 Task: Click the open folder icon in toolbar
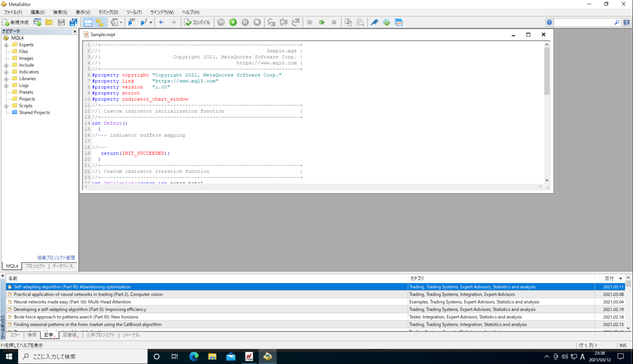tap(49, 22)
